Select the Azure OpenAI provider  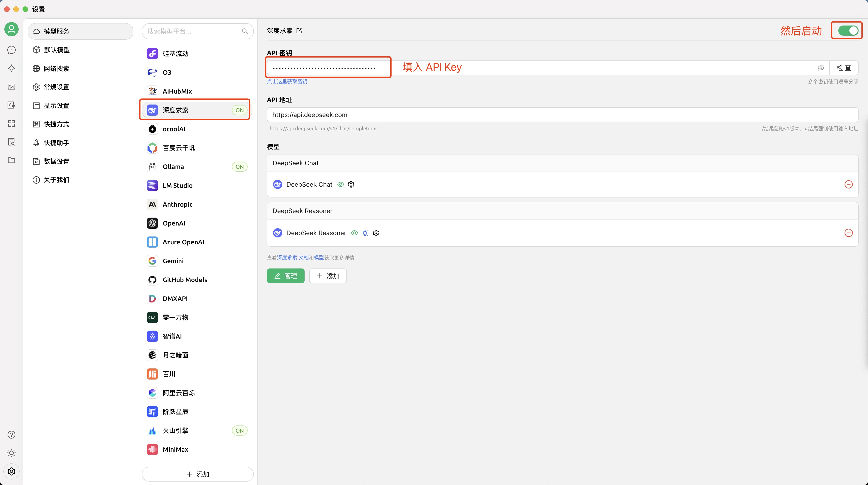point(197,242)
